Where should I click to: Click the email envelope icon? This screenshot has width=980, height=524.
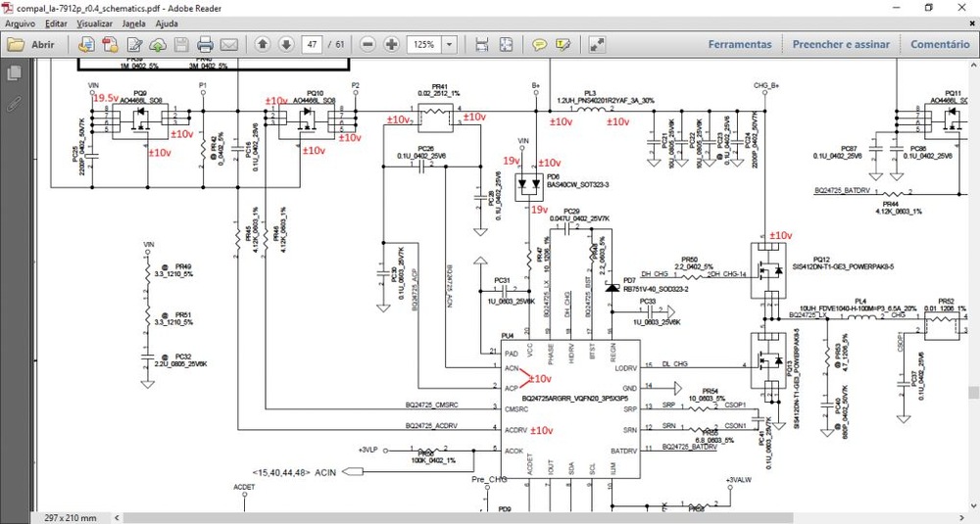click(229, 44)
